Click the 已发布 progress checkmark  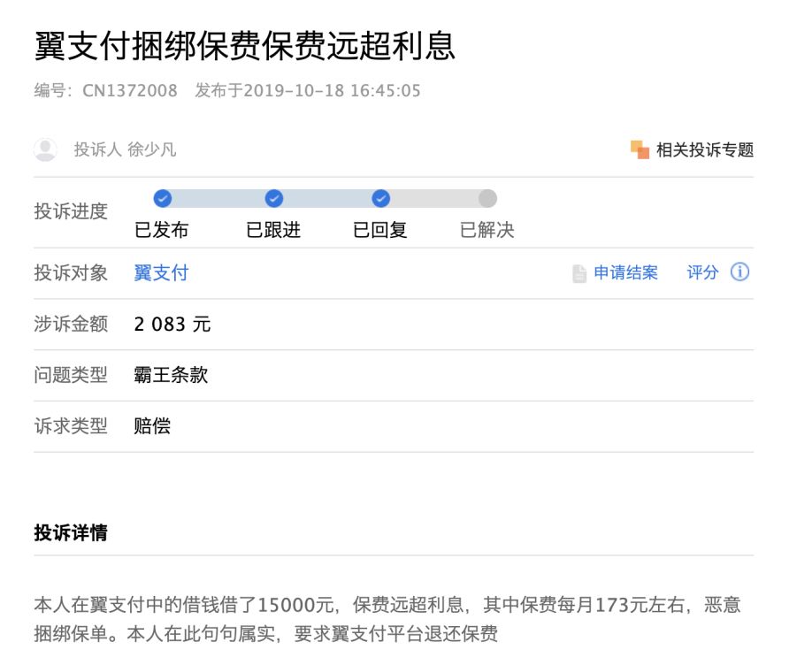tap(163, 198)
